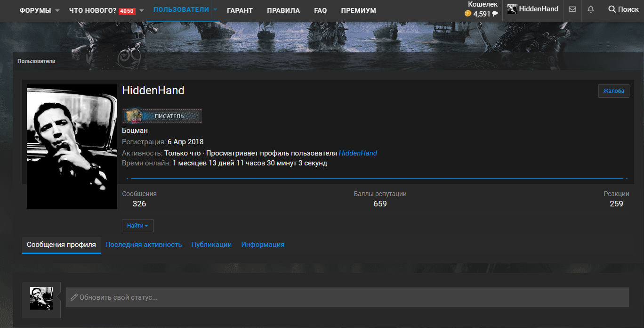
Task: Switch to the Последняя активность tab
Action: [x=144, y=245]
